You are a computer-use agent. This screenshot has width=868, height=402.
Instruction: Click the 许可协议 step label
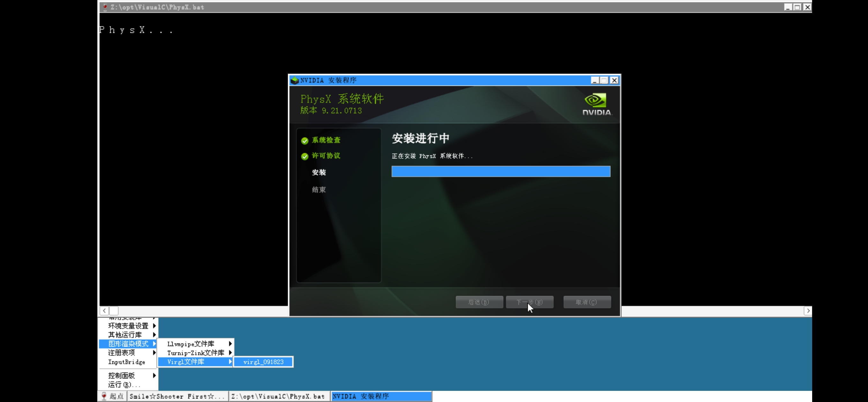(326, 156)
